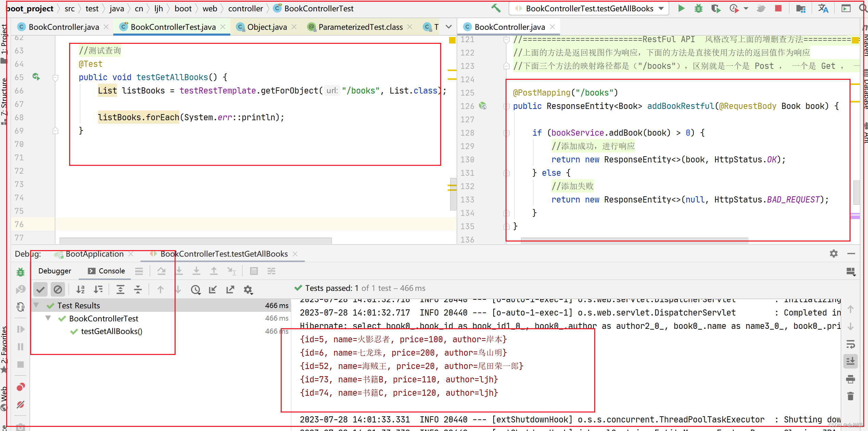868x431 pixels.
Task: Import test results from file
Action: pyautogui.click(x=213, y=290)
